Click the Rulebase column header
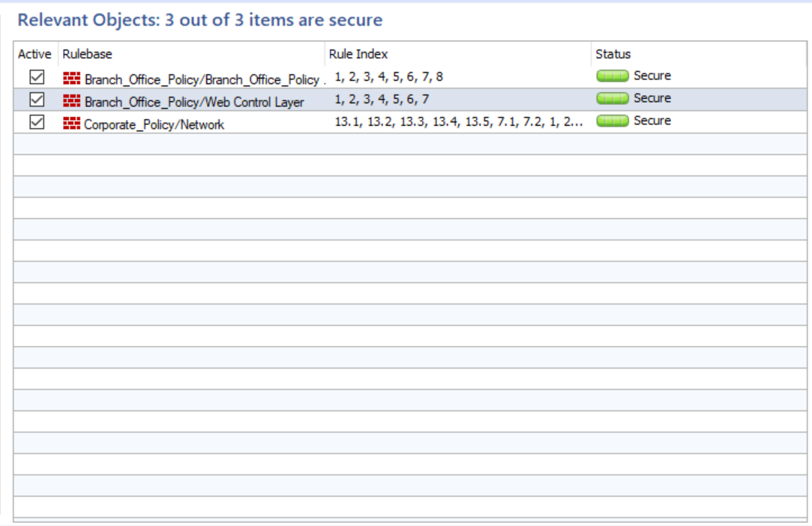Image resolution: width=812 pixels, height=526 pixels. (85, 53)
